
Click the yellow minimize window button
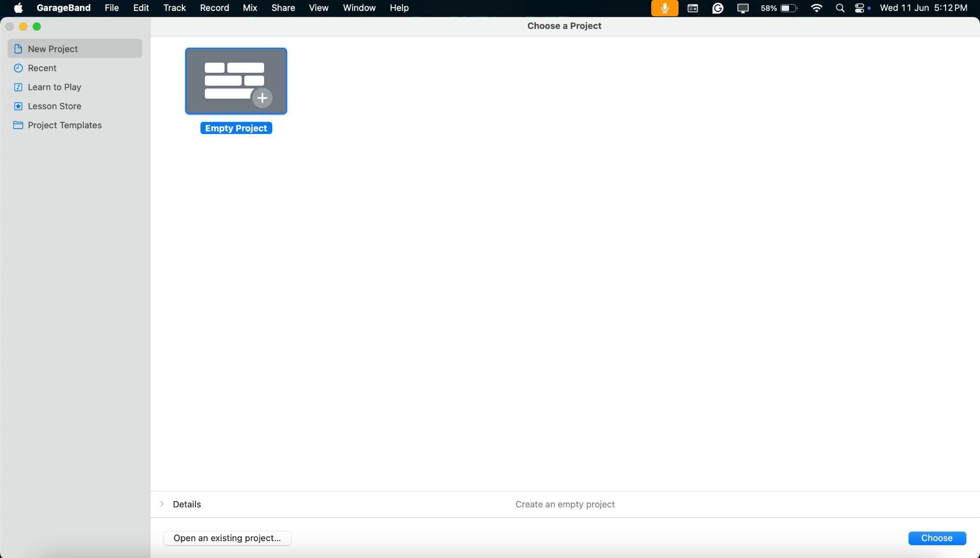coord(23,27)
